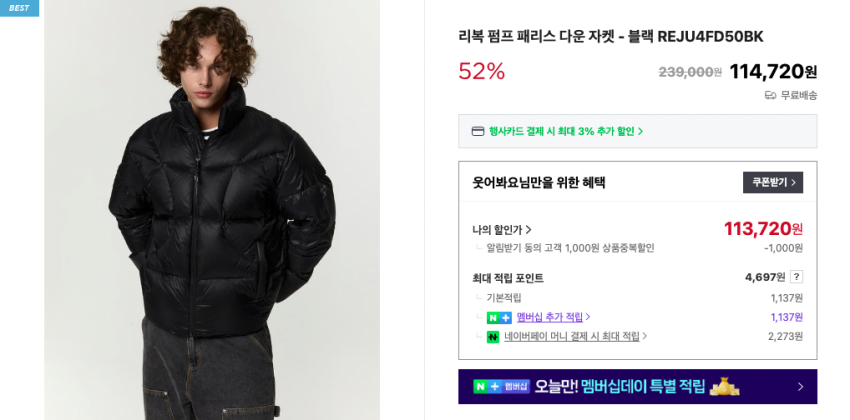850x420 pixels.
Task: Click the 오늘만! 멤버십데이 특별 적립 banner
Action: coord(638,386)
